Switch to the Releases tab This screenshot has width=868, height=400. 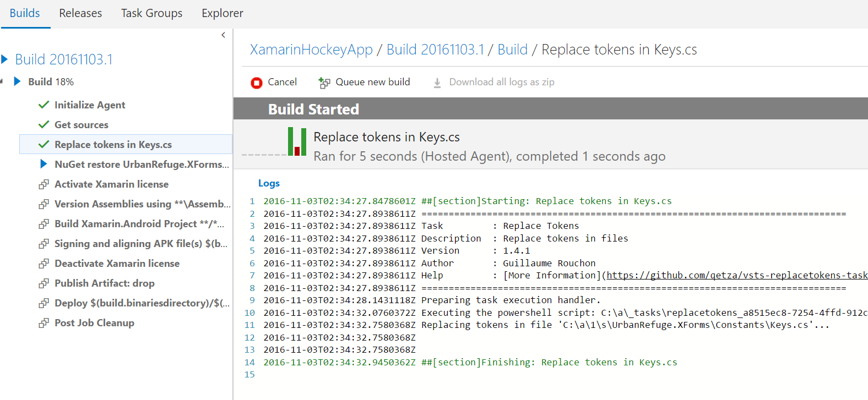(80, 13)
